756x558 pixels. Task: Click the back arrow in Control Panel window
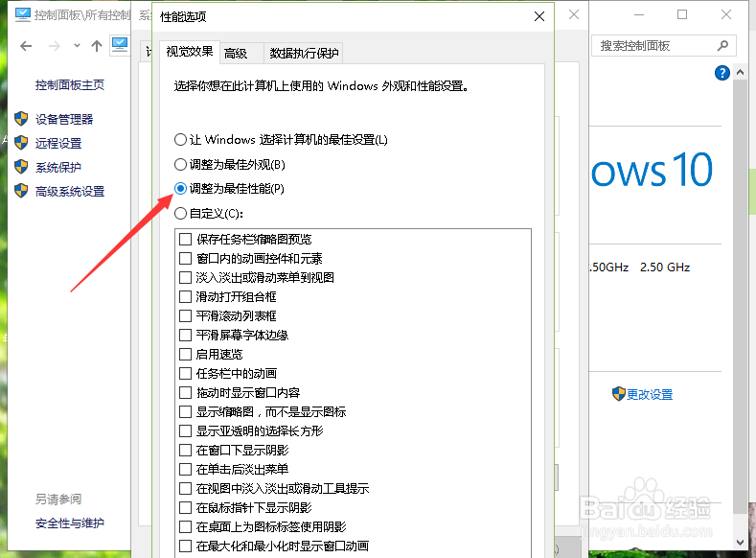coord(26,46)
